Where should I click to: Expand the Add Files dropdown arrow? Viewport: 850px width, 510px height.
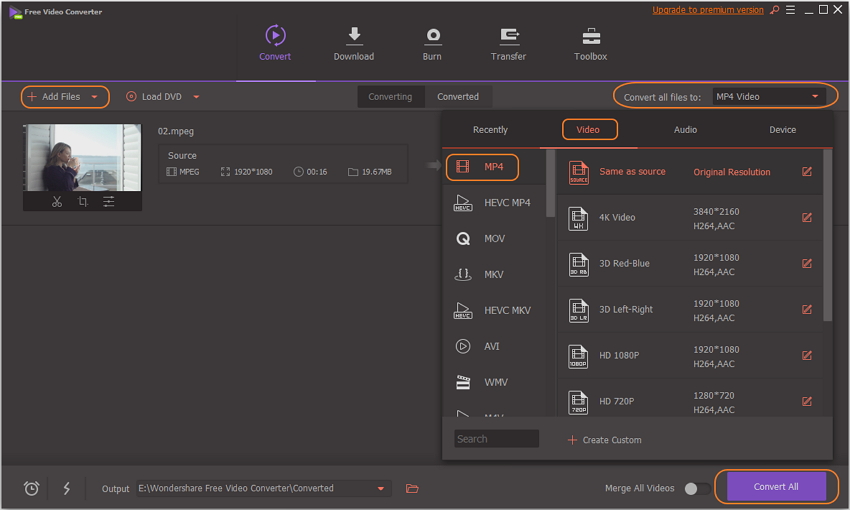(94, 97)
